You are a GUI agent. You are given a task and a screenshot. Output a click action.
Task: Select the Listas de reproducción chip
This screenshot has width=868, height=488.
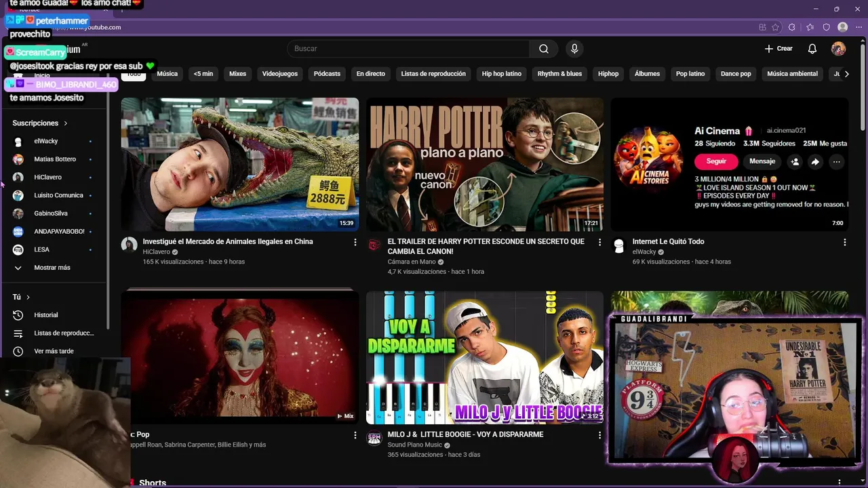[433, 74]
